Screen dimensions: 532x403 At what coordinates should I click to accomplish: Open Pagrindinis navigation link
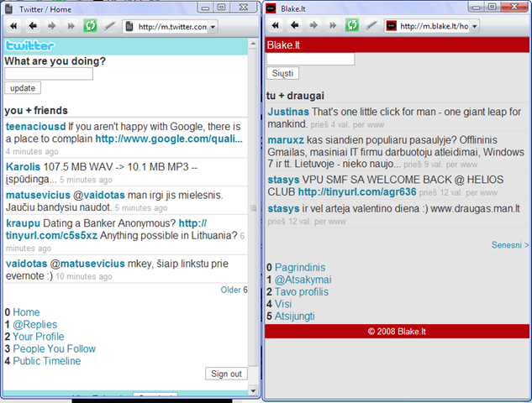(x=300, y=268)
